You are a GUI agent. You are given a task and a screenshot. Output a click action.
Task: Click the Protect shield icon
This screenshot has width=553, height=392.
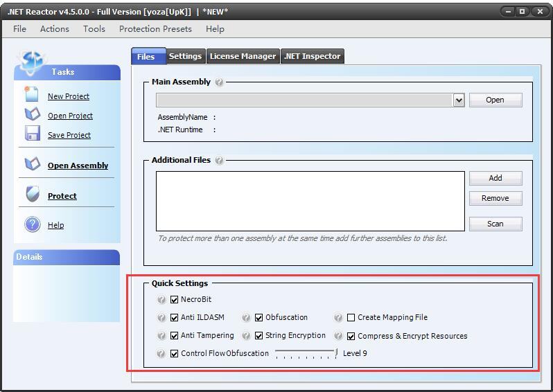(x=33, y=194)
